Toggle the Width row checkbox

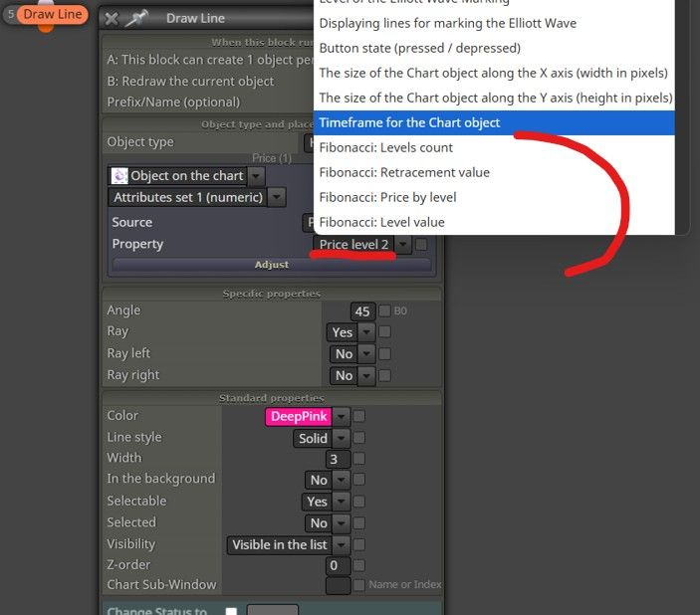(x=358, y=459)
